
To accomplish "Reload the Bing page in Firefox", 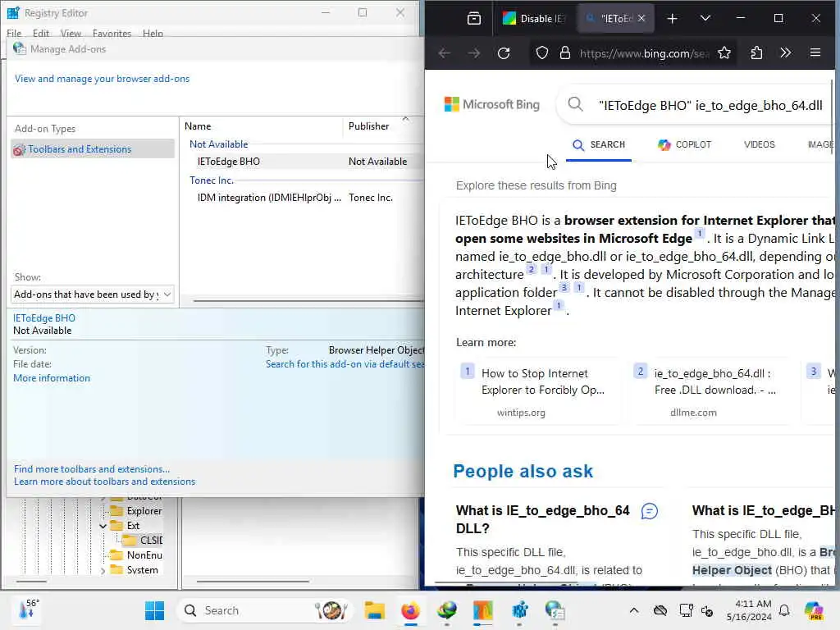I will [x=504, y=53].
